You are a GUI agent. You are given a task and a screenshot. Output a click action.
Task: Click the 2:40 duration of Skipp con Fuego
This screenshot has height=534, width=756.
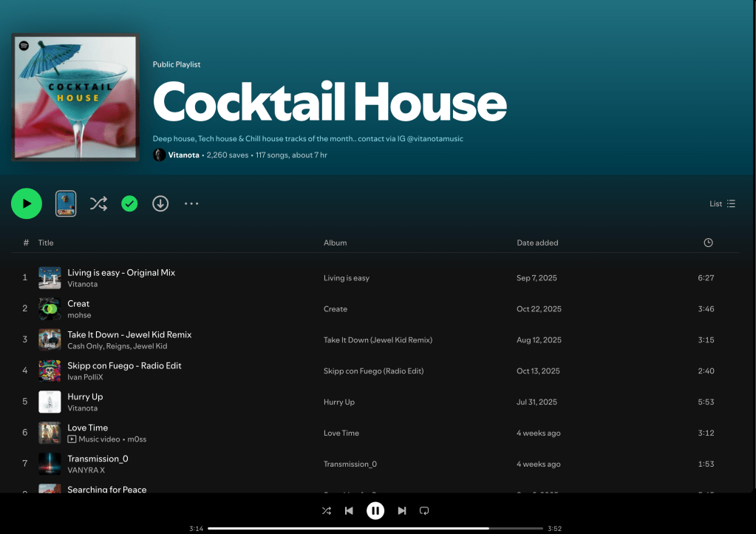706,371
